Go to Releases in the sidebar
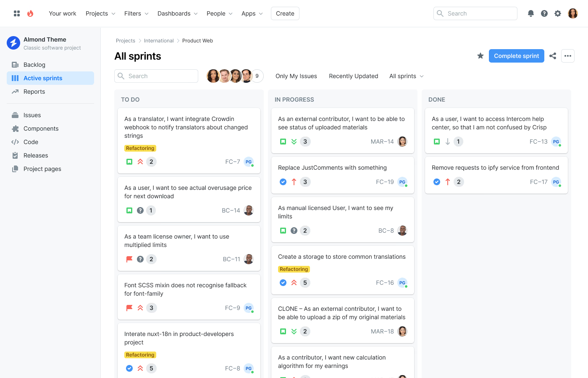The width and height of the screenshot is (588, 378). click(x=36, y=155)
